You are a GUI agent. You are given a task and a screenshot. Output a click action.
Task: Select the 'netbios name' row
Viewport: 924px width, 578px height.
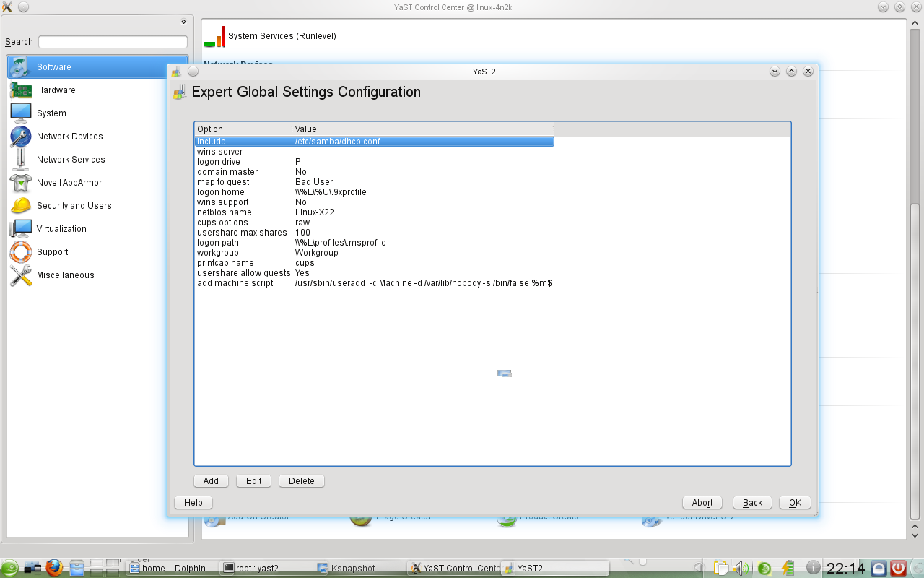(x=374, y=212)
